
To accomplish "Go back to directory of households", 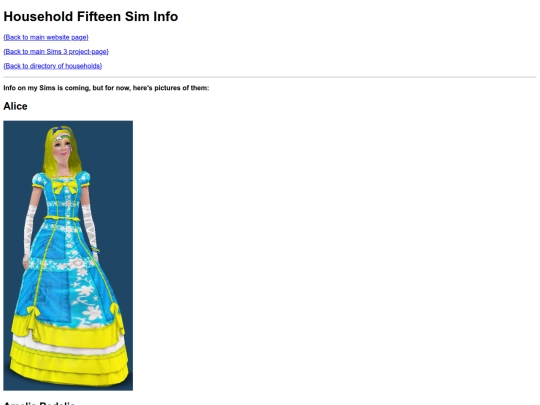I will 53,66.
